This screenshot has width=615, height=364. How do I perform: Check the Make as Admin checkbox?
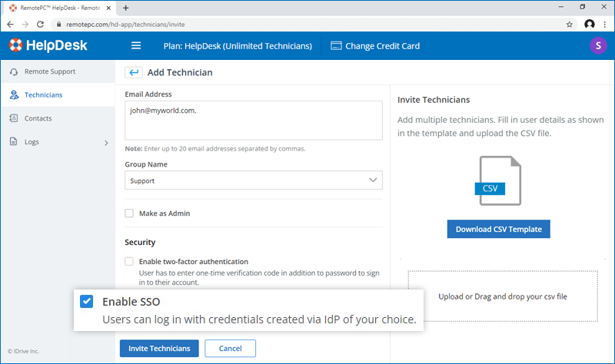click(129, 213)
